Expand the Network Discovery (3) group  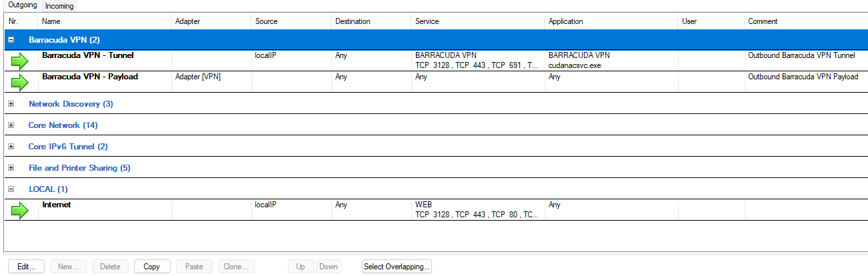tap(11, 104)
